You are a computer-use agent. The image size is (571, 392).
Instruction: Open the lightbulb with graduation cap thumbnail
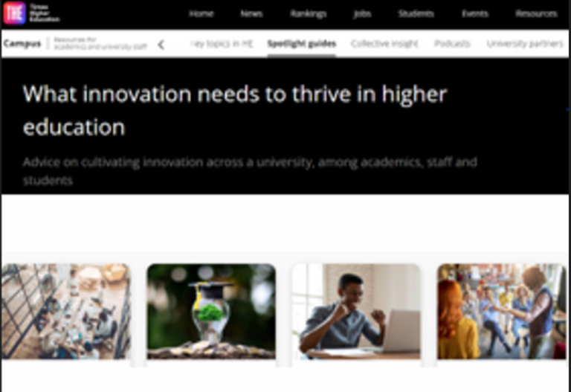click(x=211, y=312)
